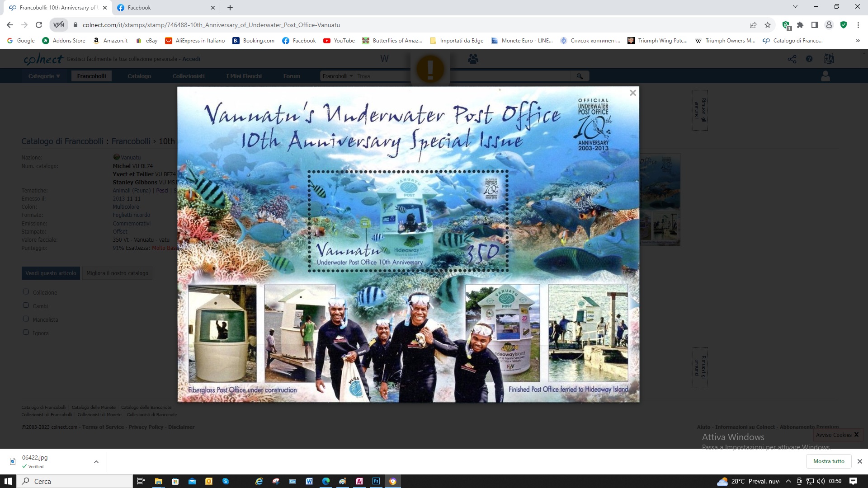
Task: Open a new browser tab
Action: point(230,8)
